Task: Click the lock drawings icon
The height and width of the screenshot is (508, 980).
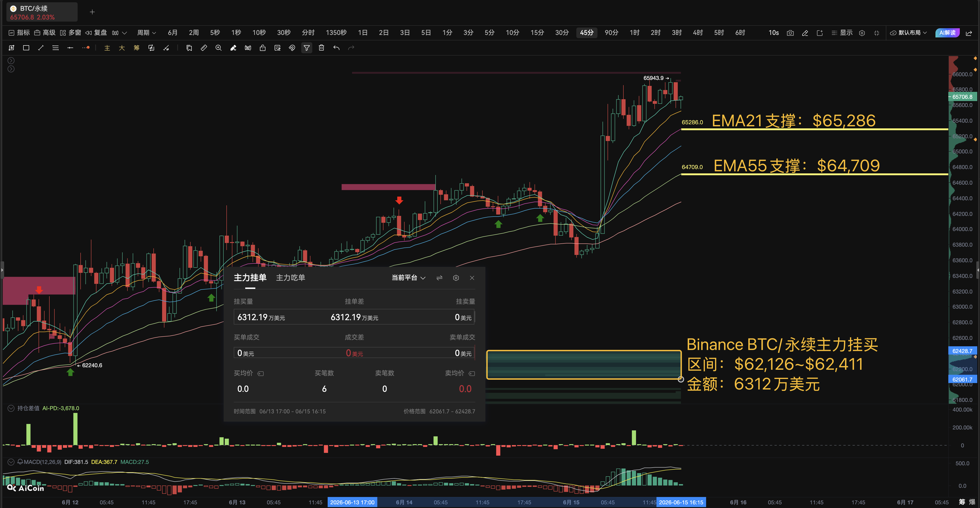Action: coord(262,48)
